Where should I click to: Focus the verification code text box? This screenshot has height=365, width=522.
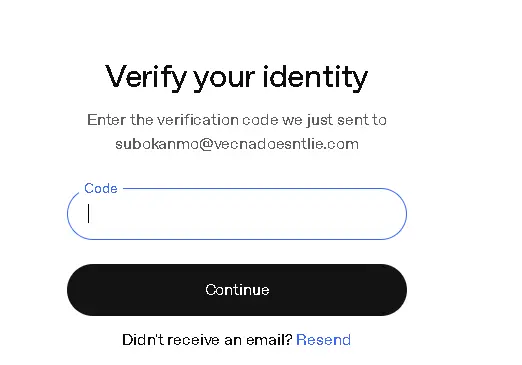(x=237, y=214)
